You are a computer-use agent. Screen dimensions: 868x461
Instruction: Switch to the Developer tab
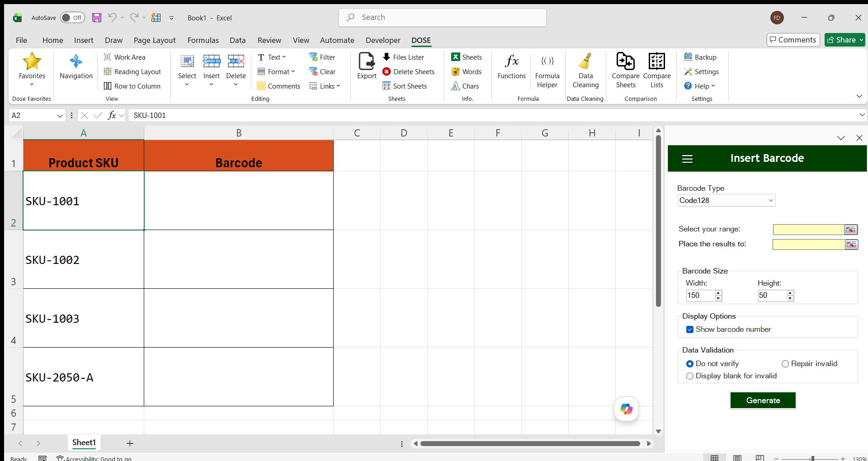pos(383,40)
